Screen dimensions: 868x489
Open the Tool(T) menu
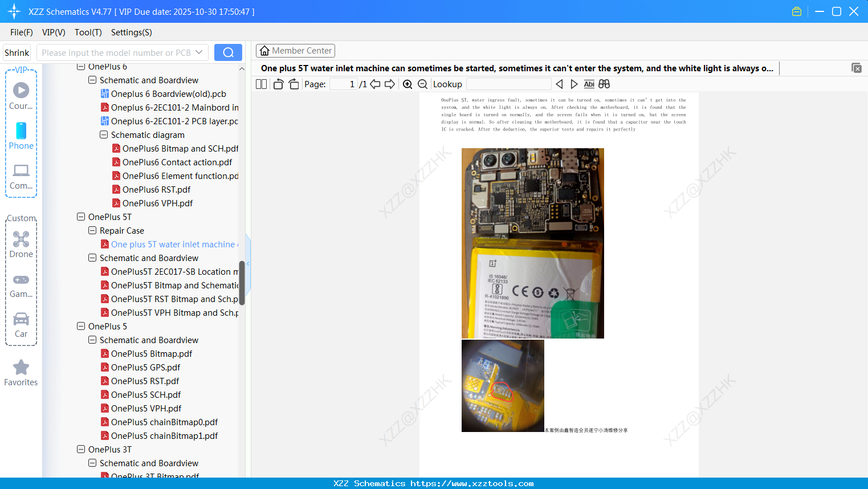[x=88, y=32]
